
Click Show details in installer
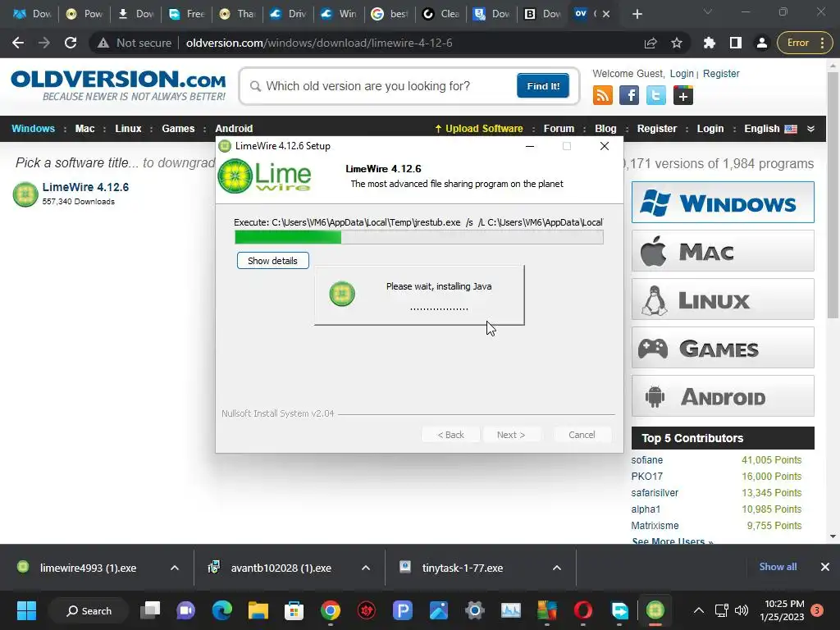[272, 261]
